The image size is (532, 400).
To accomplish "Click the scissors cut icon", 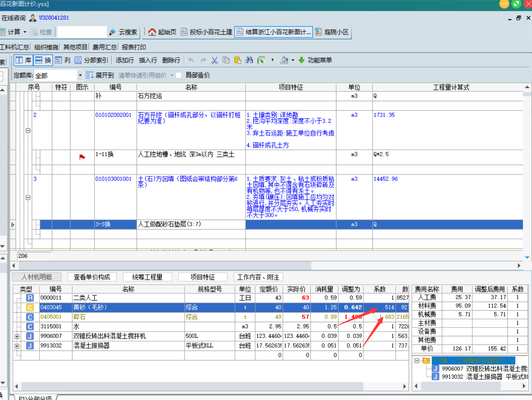I will tap(214, 60).
